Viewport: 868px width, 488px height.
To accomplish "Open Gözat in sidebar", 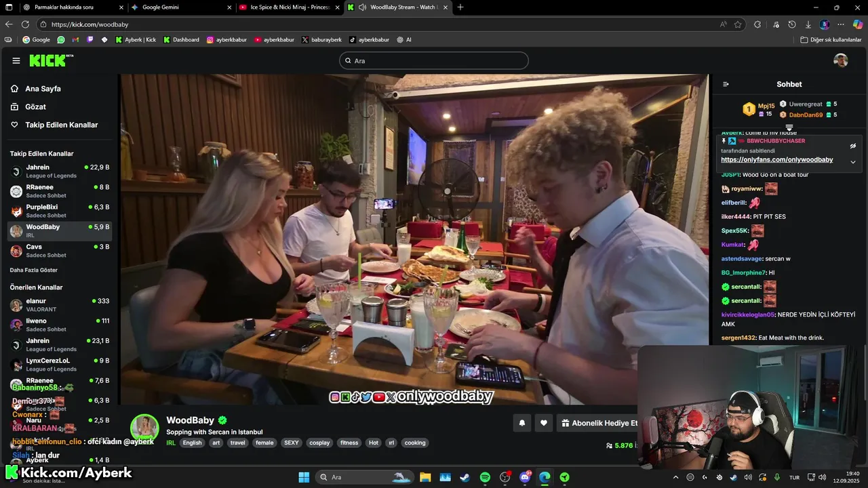I will [x=35, y=106].
